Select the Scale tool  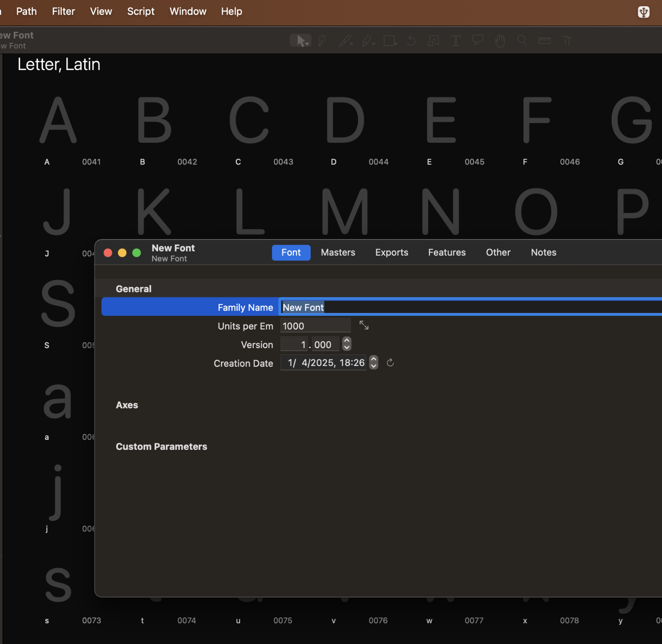(433, 41)
